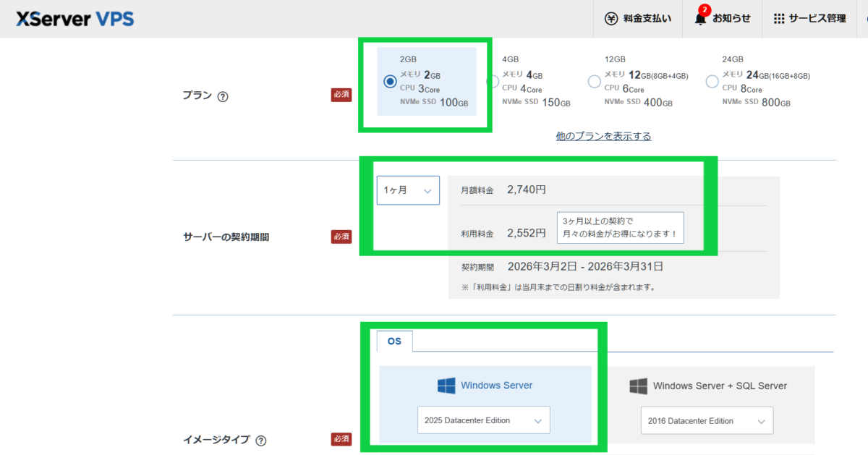
Task: Open notifications bell icon
Action: tap(700, 19)
